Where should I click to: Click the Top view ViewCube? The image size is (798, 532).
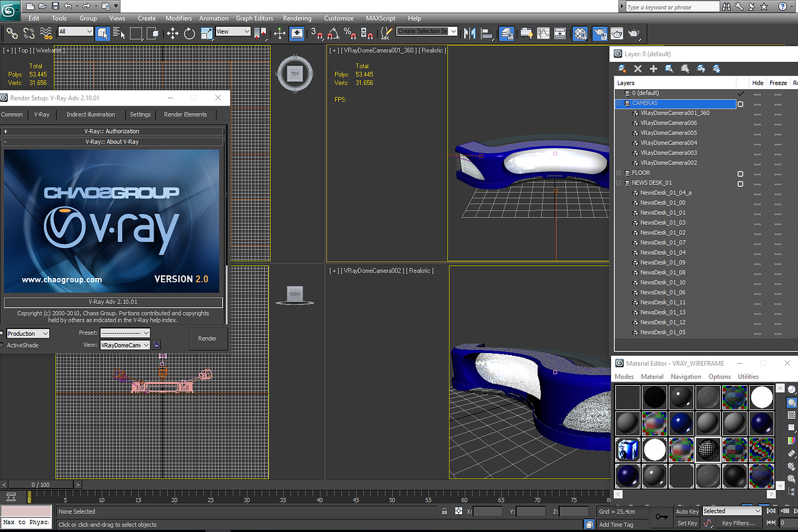click(x=295, y=73)
